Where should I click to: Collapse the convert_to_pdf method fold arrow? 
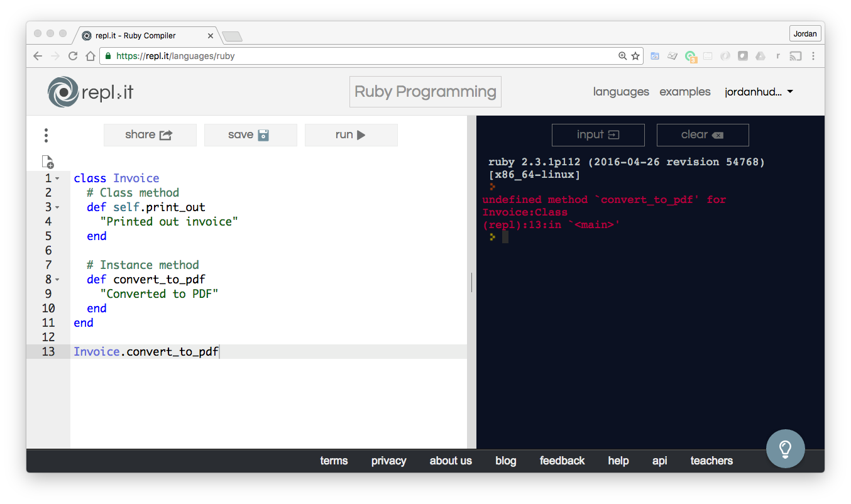pos(58,279)
